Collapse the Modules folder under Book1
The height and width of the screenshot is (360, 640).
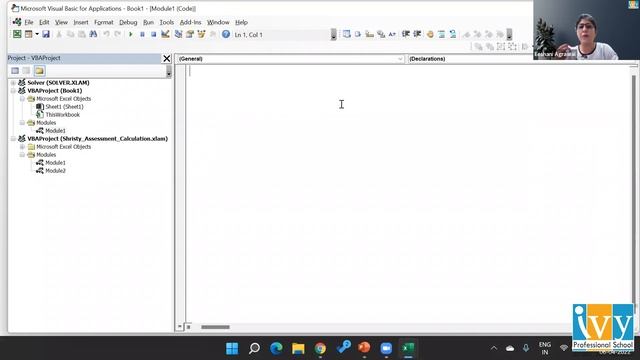tap(22, 122)
